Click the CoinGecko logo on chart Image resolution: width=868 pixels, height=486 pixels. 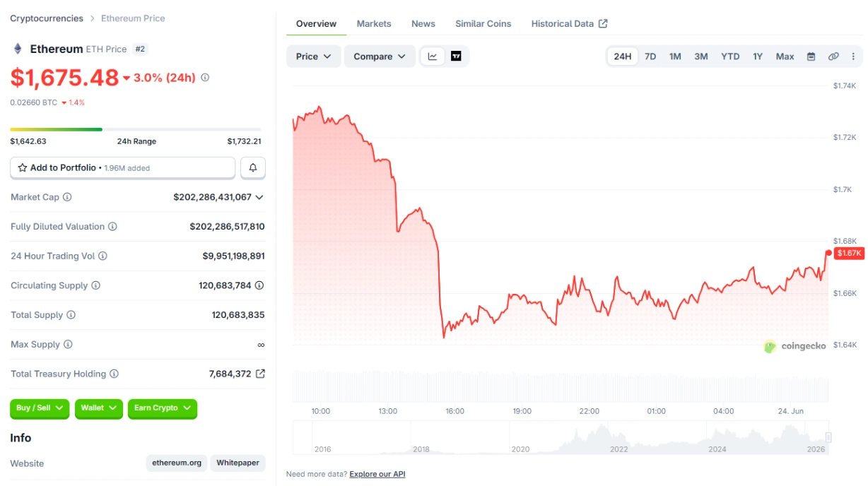(x=794, y=346)
